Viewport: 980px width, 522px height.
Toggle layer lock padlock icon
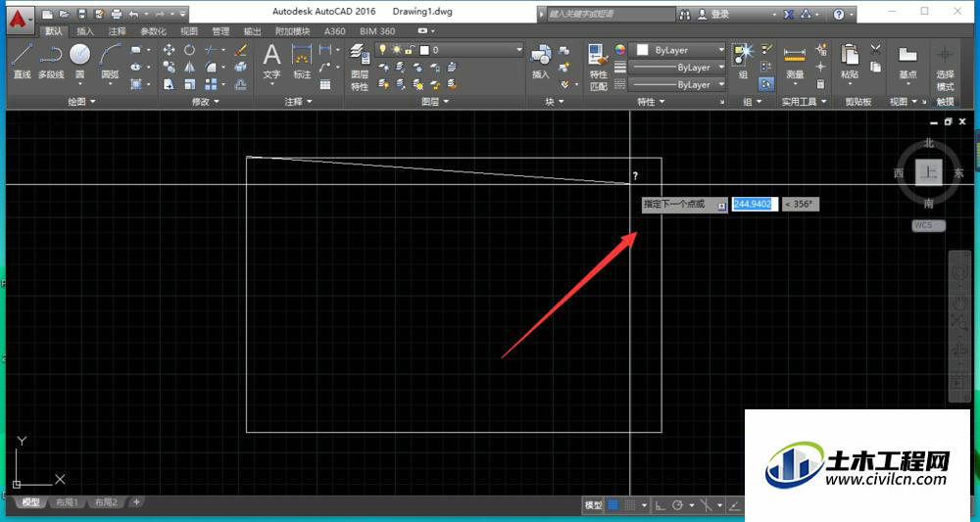[x=410, y=49]
